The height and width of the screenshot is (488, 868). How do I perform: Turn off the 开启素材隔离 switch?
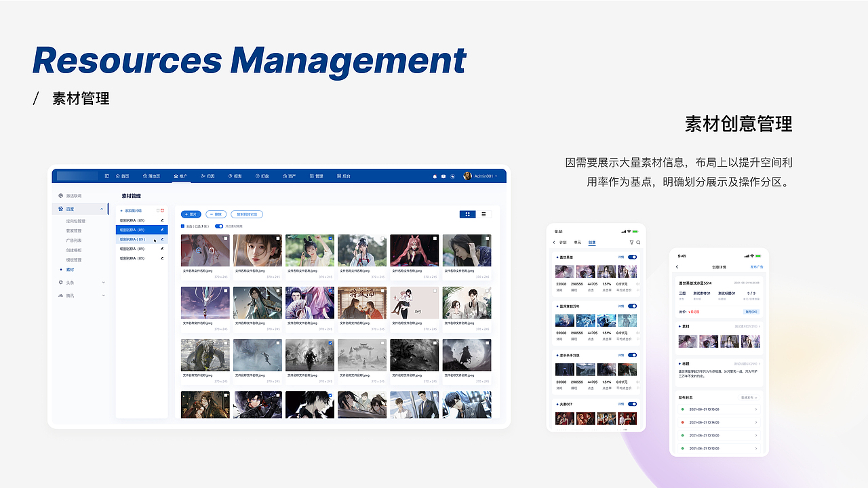click(x=219, y=226)
